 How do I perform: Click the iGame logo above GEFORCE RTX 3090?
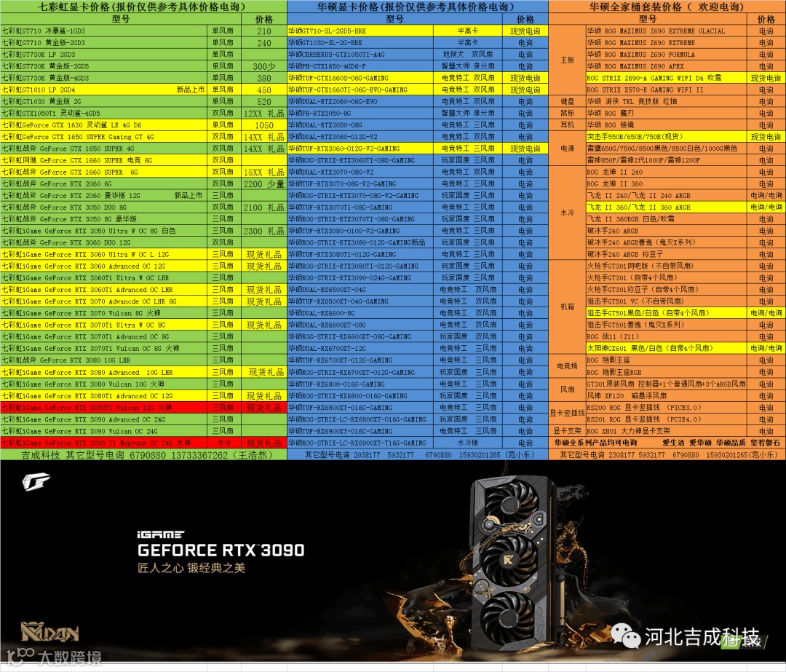click(160, 534)
